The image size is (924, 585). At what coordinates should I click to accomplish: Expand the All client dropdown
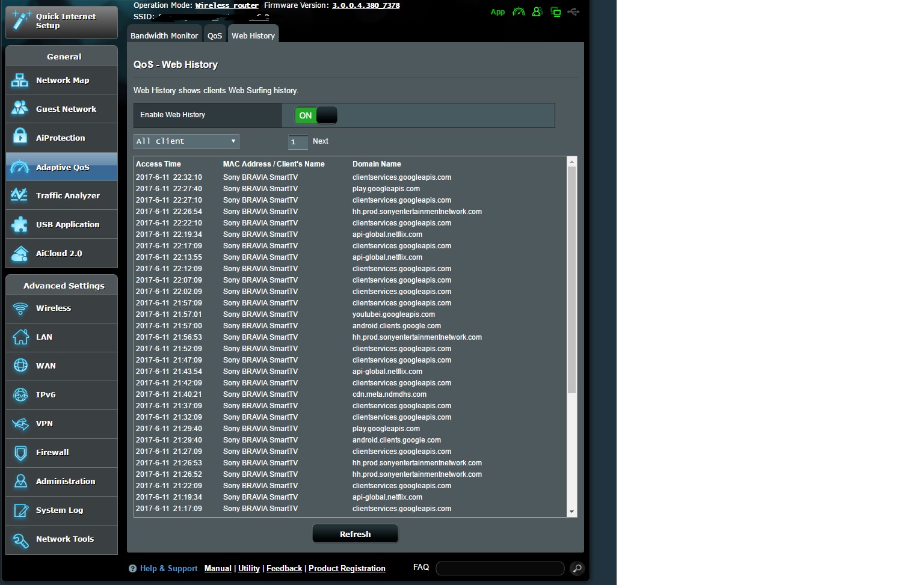click(x=186, y=141)
